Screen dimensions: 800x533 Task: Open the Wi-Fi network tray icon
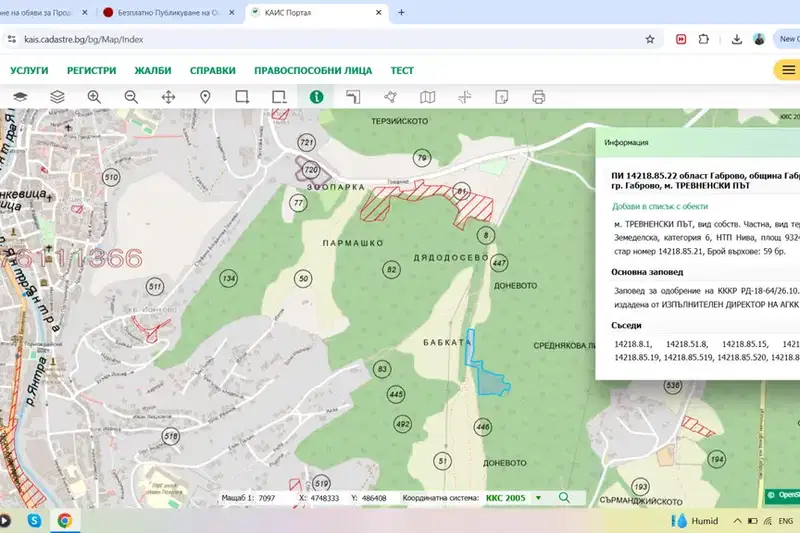click(x=768, y=521)
